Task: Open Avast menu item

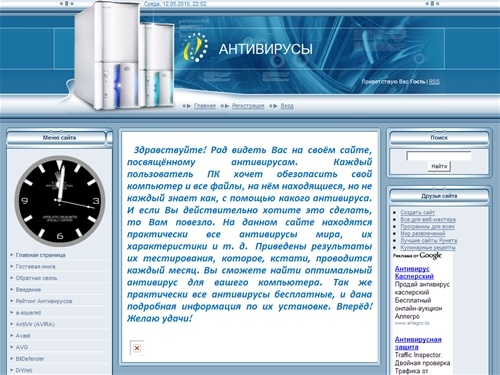Action: pos(23,336)
